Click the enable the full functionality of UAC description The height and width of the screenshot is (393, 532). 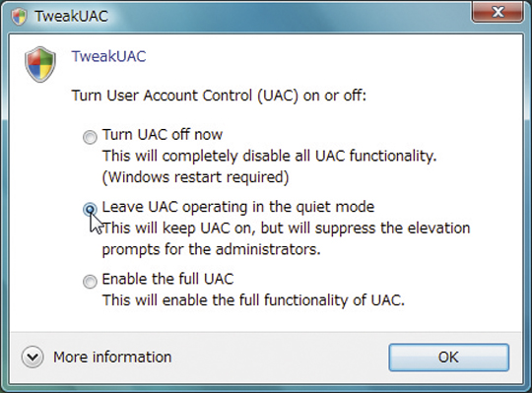[x=253, y=300]
